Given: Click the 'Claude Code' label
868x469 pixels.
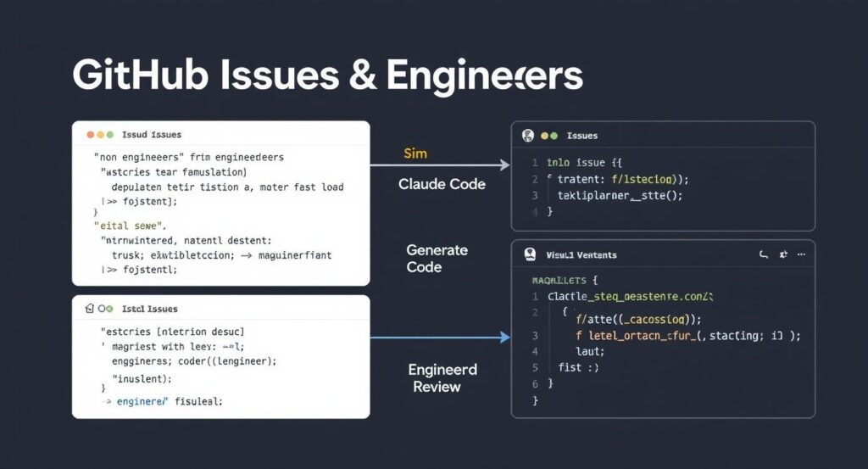Looking at the screenshot, I should pos(442,184).
